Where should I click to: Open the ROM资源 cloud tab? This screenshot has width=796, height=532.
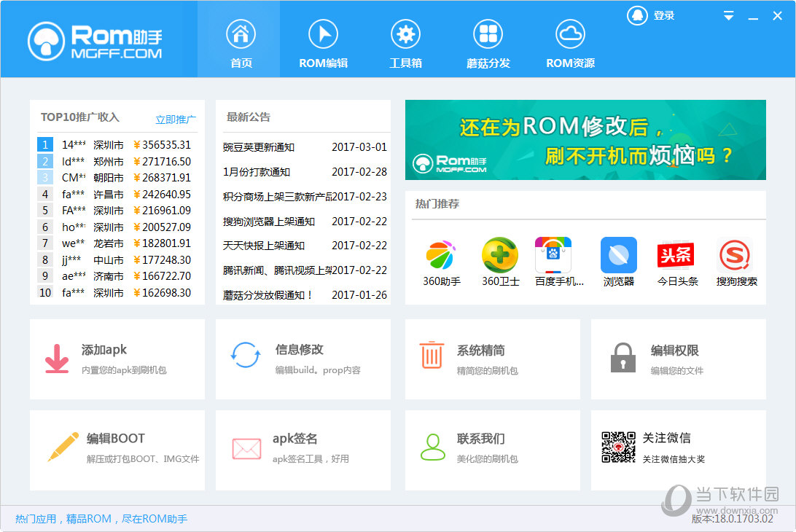click(x=570, y=44)
